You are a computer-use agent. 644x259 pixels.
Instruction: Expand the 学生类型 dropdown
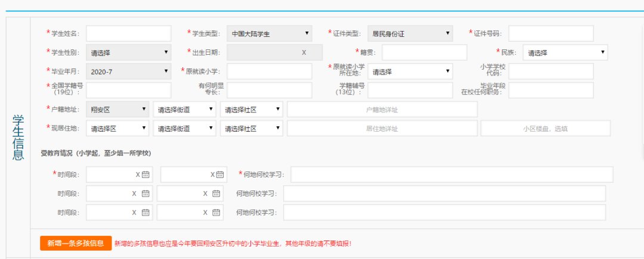[269, 33]
